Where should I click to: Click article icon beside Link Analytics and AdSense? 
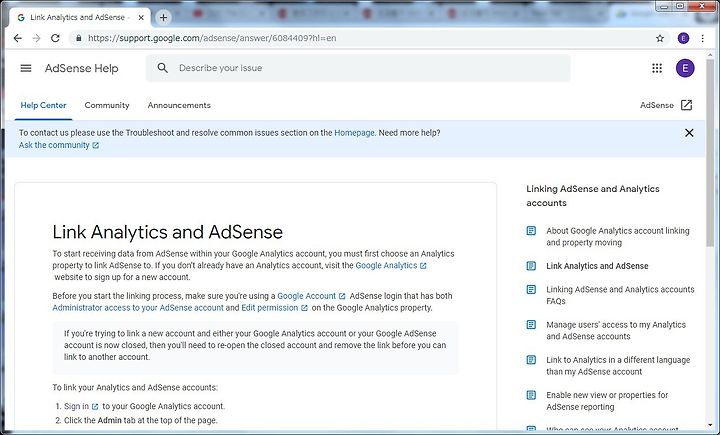click(531, 266)
